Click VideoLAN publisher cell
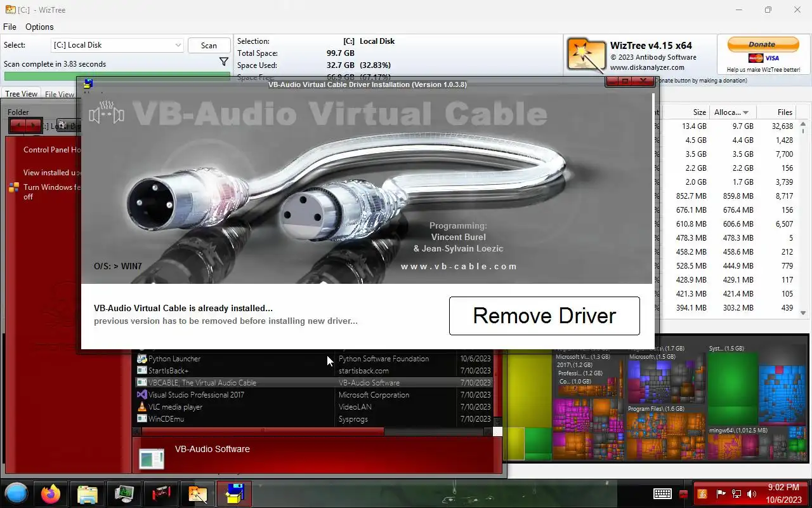Image resolution: width=812 pixels, height=508 pixels. 355,407
